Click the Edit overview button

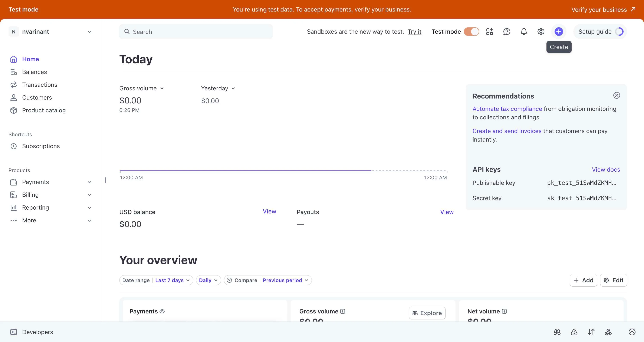(x=614, y=280)
